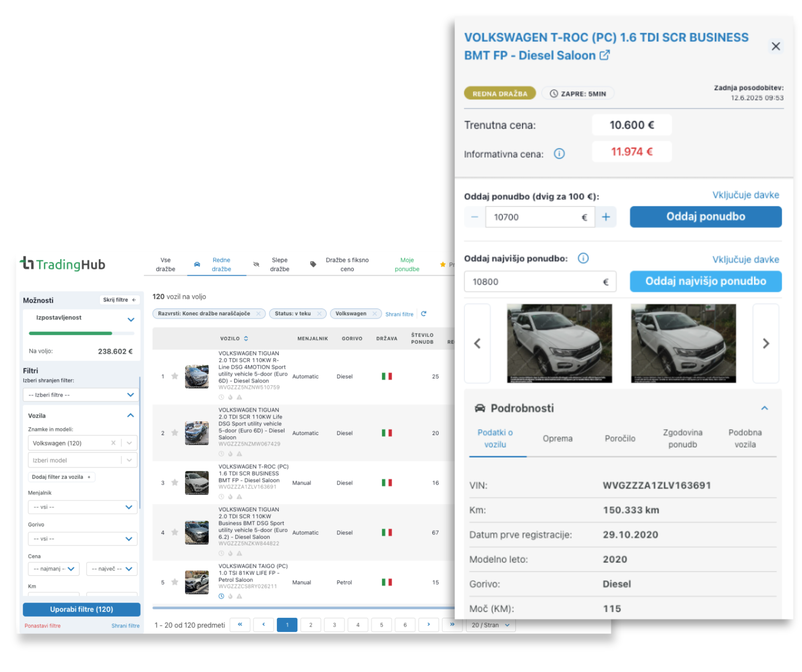Click the refresh icon beside filter chips
This screenshot has width=802, height=672.
[x=423, y=314]
